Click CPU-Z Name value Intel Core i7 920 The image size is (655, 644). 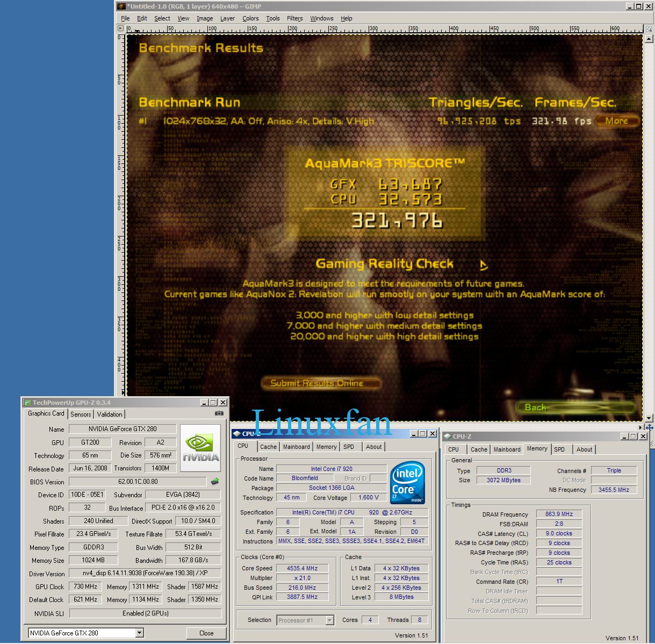coord(332,469)
